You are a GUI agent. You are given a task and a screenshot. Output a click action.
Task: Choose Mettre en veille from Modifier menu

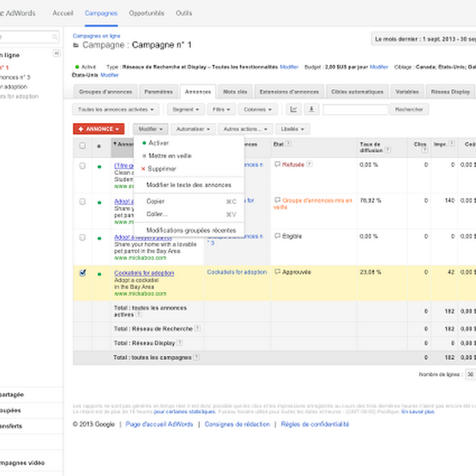(x=170, y=156)
